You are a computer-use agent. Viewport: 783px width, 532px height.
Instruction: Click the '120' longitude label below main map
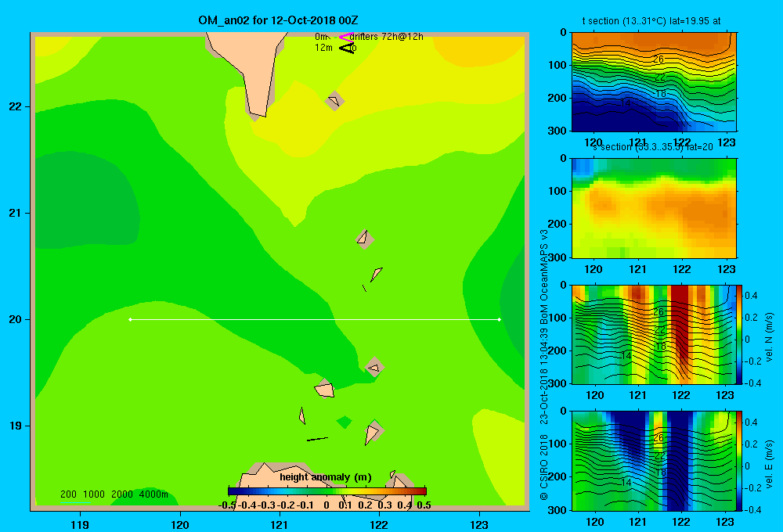pos(180,524)
